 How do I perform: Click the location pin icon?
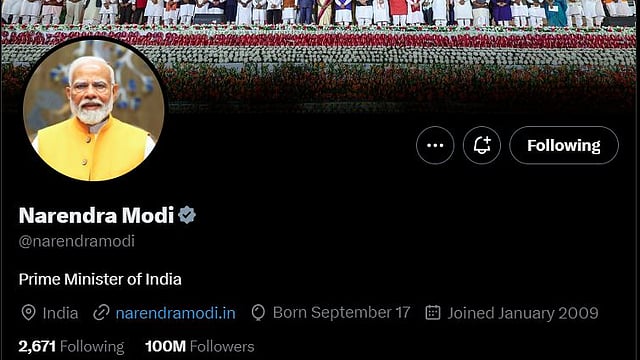pyautogui.click(x=28, y=313)
